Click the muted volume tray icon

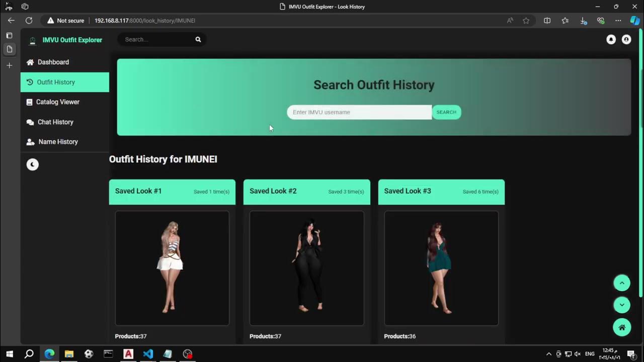click(x=578, y=354)
